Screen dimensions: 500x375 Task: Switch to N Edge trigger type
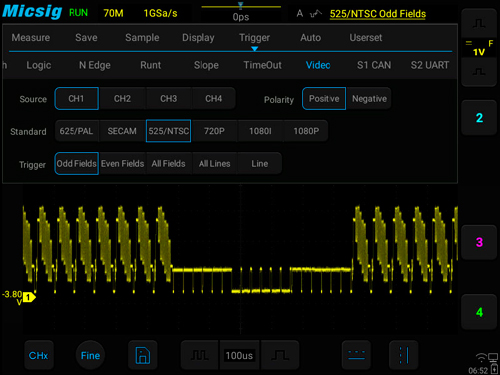coord(95,65)
